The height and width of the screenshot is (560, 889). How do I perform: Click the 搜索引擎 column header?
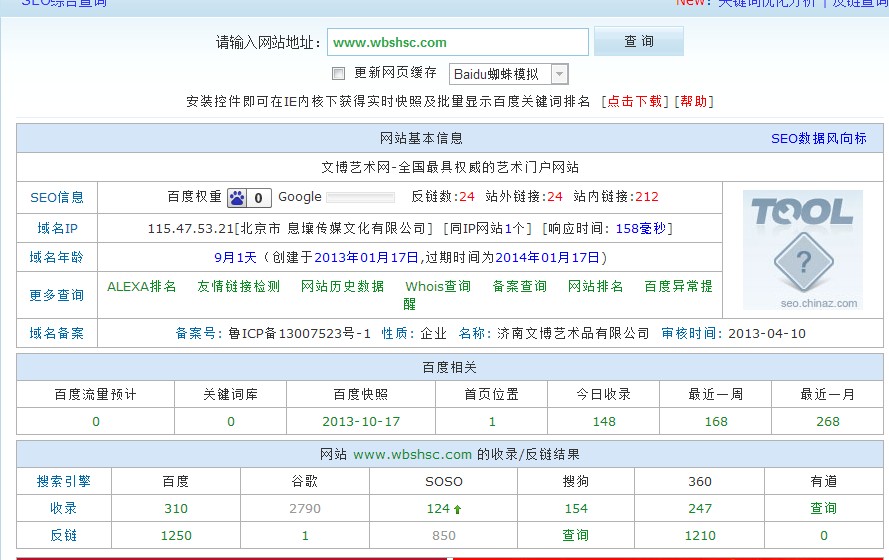click(64, 481)
